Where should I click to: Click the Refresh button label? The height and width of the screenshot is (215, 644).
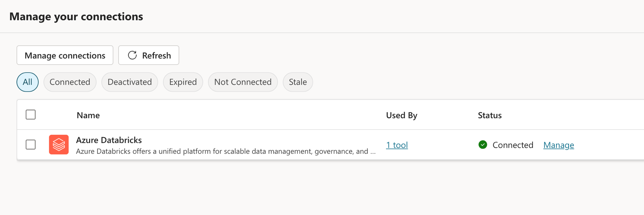156,55
